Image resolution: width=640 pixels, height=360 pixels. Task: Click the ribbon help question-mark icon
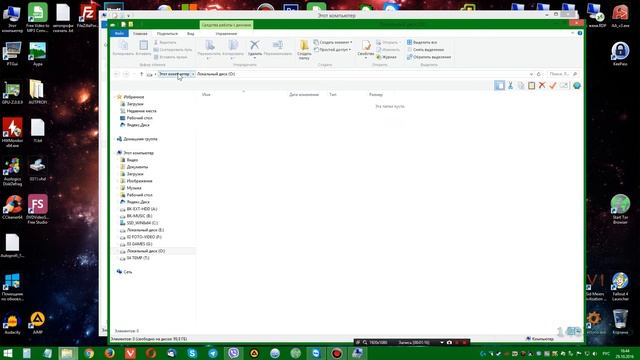pyautogui.click(x=580, y=33)
